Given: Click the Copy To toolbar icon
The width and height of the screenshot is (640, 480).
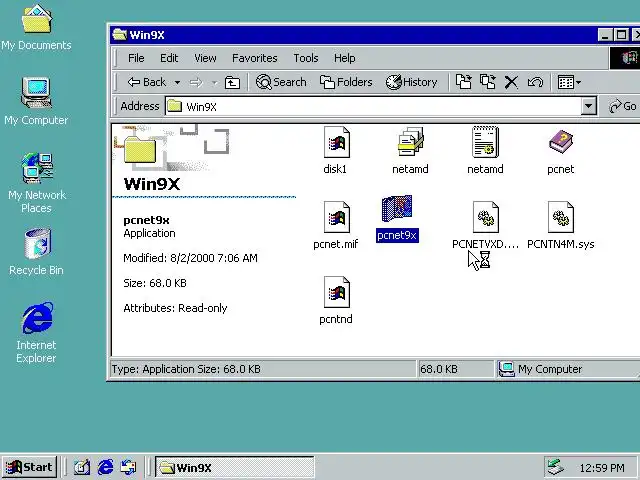Looking at the screenshot, I should point(488,82).
